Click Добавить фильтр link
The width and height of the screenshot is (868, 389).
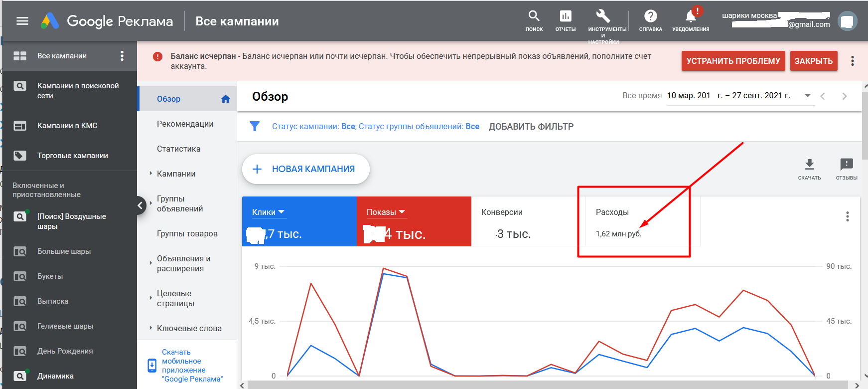[531, 127]
